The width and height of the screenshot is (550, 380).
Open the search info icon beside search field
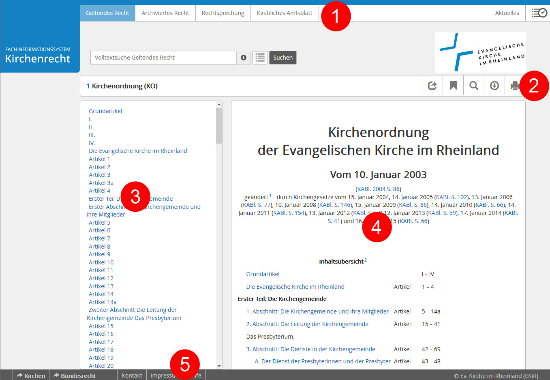click(243, 58)
